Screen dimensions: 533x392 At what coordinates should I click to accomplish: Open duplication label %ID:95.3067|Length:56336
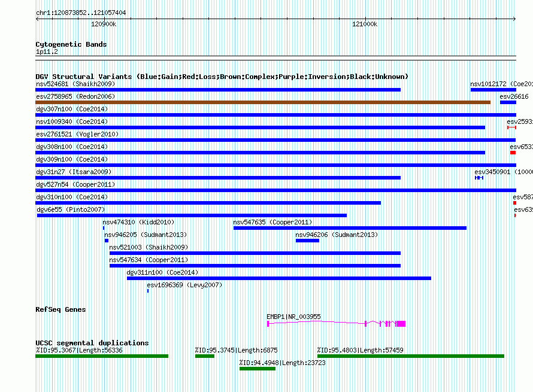(x=79, y=350)
